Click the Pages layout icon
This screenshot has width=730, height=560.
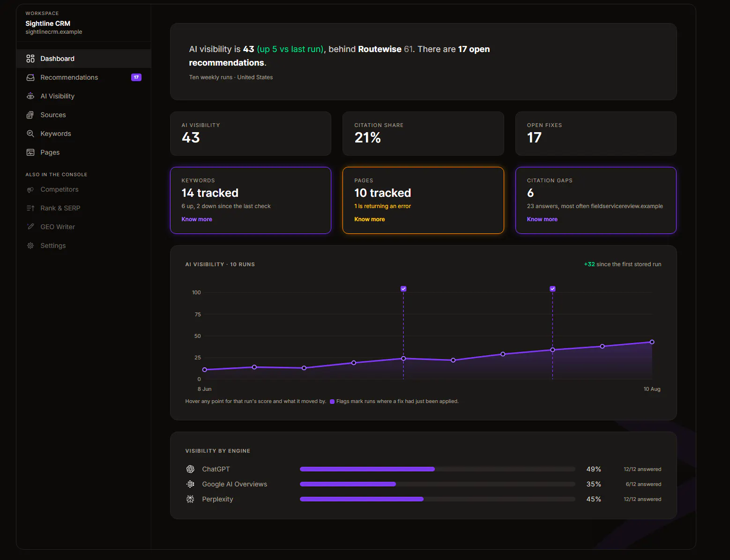(x=30, y=152)
